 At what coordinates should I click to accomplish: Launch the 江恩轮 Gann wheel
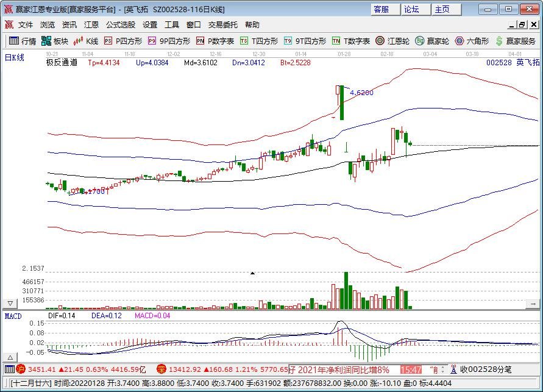pos(392,41)
